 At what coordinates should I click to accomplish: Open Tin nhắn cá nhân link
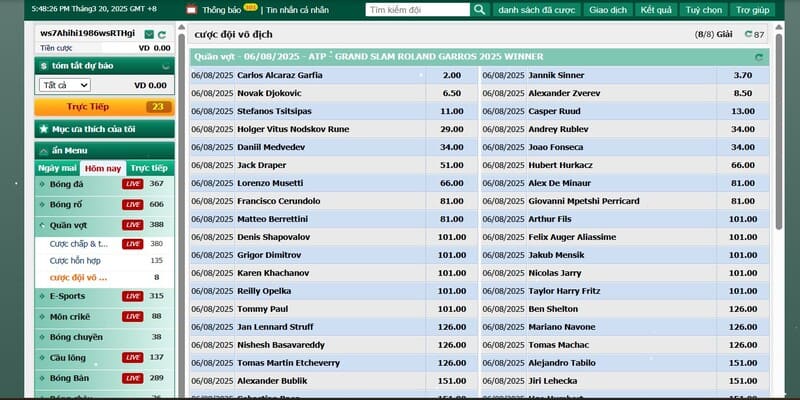[297, 10]
